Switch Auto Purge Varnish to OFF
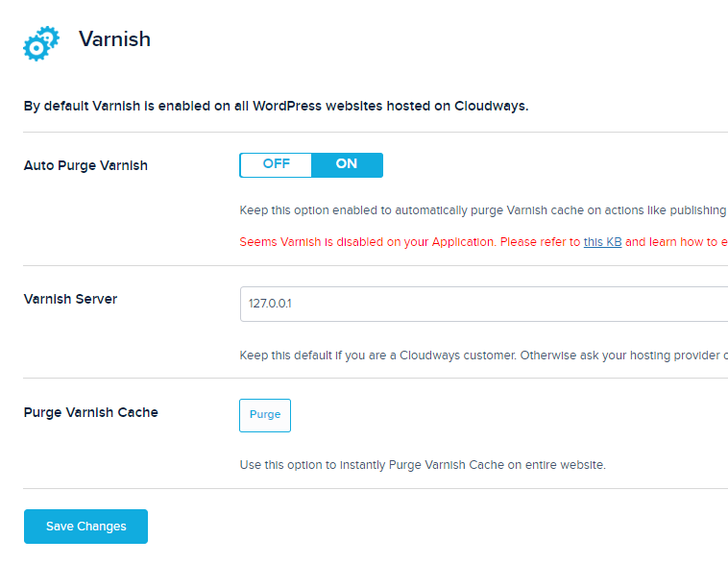 pyautogui.click(x=276, y=165)
